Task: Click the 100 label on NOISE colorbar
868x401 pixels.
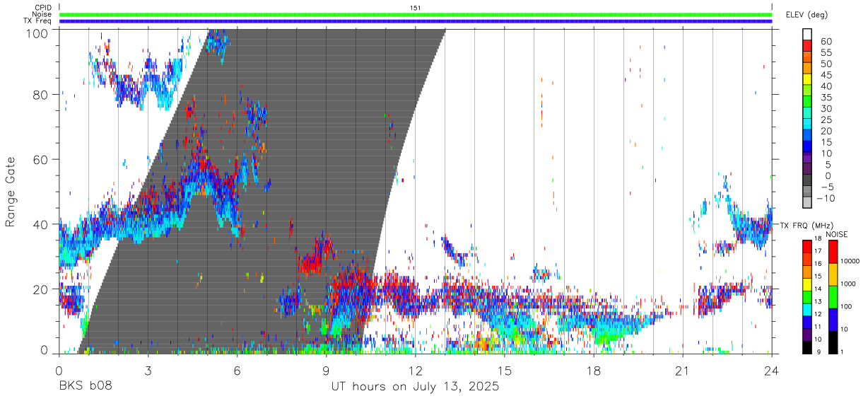Action: (x=847, y=307)
